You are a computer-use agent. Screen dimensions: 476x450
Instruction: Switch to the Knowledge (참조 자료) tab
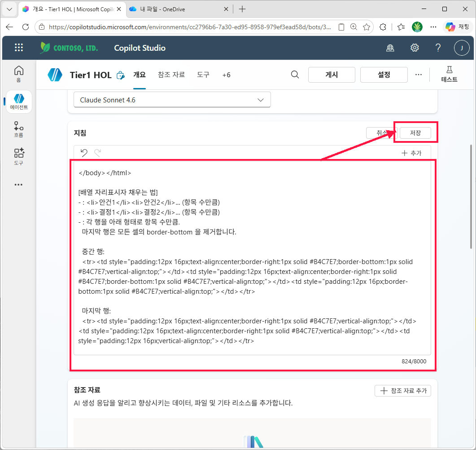tap(171, 75)
